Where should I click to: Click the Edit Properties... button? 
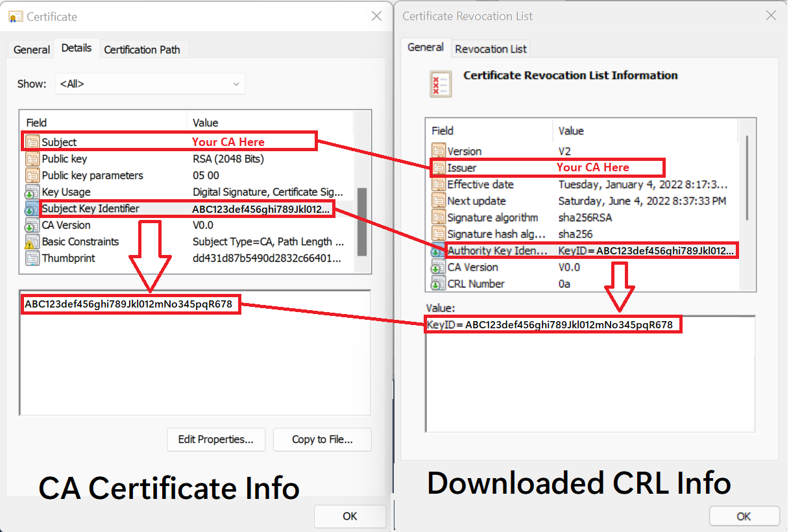point(216,439)
